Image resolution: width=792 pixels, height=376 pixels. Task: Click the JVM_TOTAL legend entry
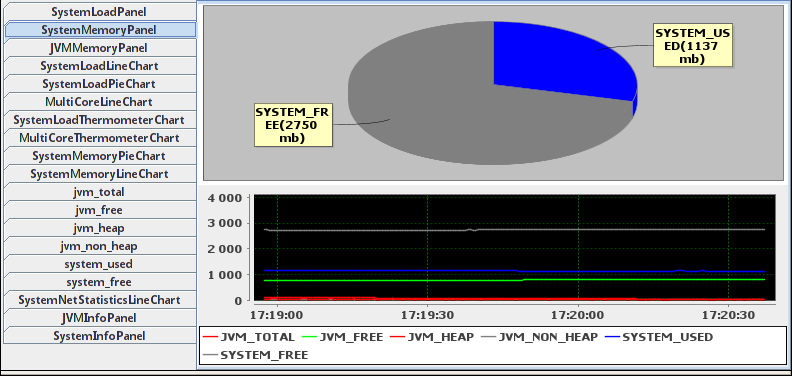(x=249, y=337)
